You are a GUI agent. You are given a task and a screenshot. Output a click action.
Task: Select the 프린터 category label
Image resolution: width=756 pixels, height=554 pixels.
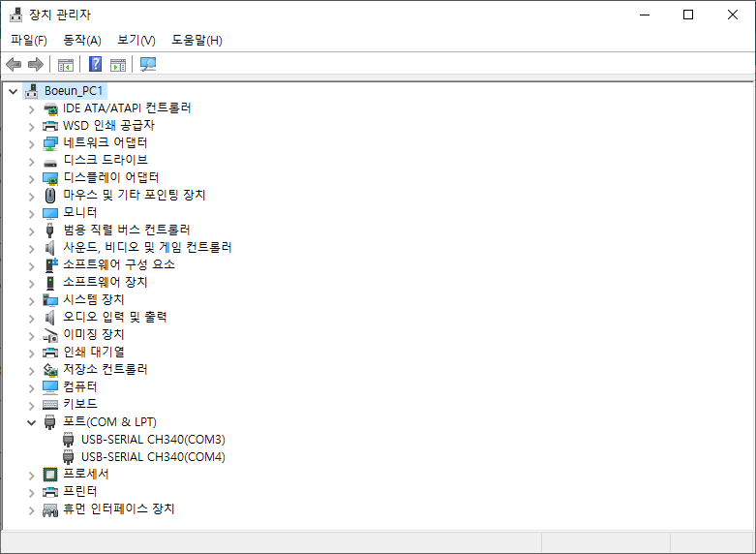(x=80, y=492)
